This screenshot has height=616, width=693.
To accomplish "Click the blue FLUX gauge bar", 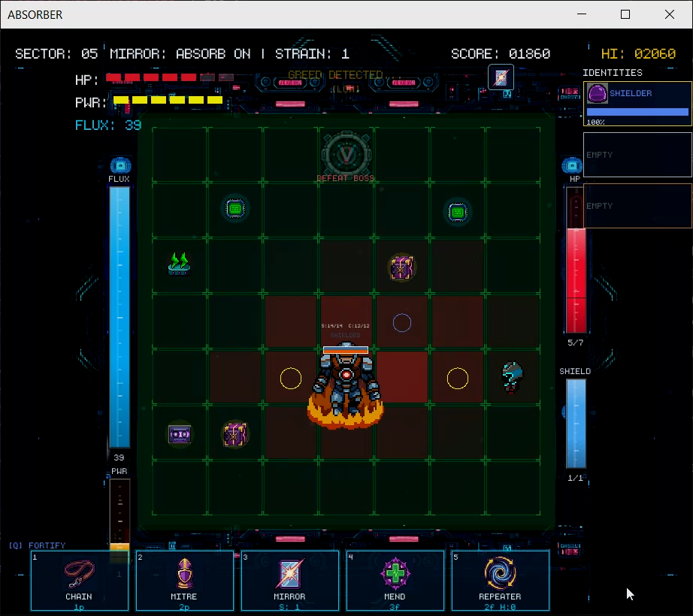I will point(120,317).
